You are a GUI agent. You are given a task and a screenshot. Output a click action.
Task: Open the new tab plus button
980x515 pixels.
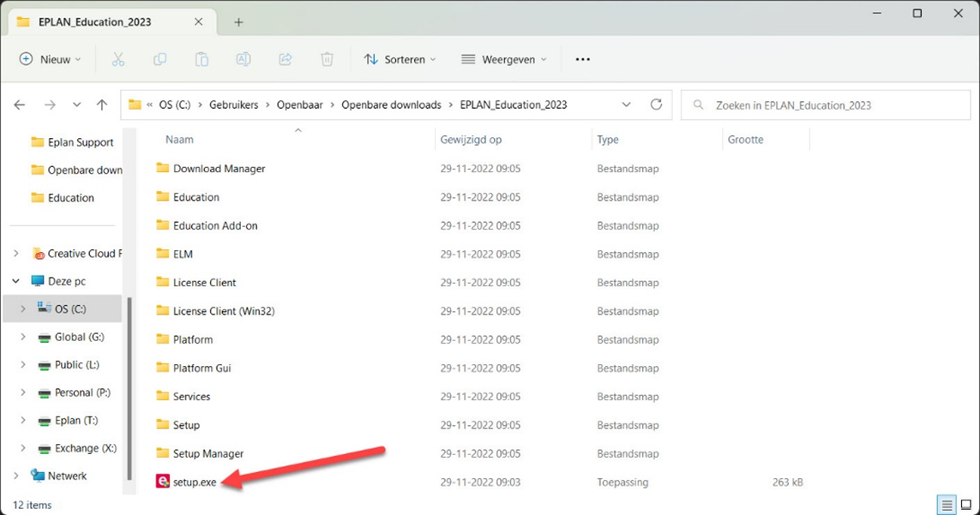click(x=238, y=22)
